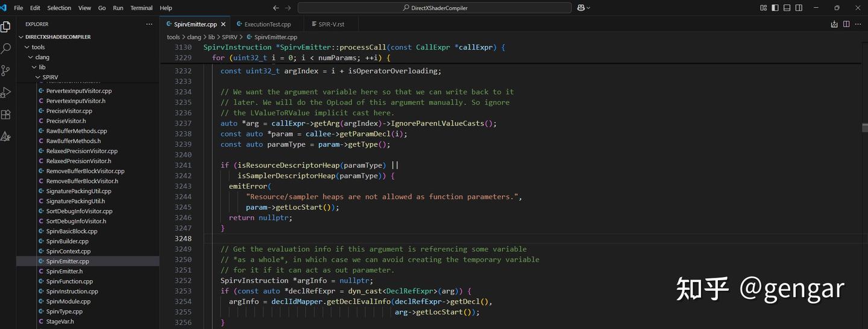The height and width of the screenshot is (329, 868).
Task: Open StageVar.h file
Action: point(60,322)
